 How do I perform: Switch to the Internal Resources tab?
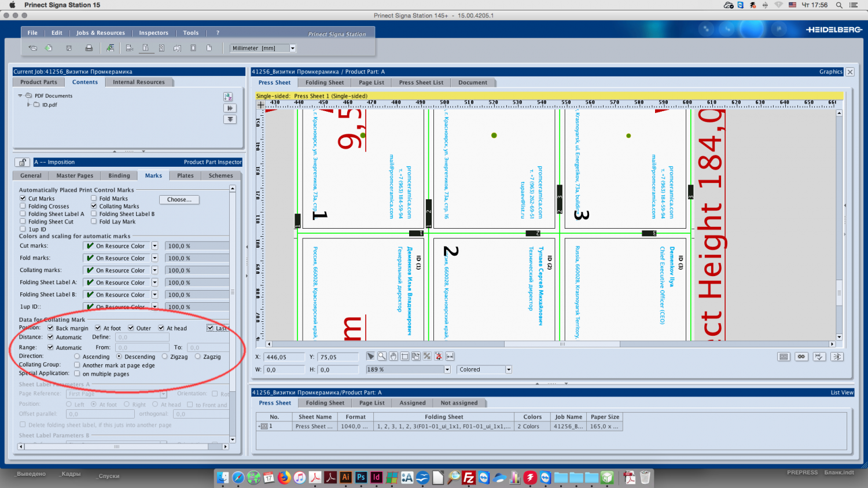139,82
